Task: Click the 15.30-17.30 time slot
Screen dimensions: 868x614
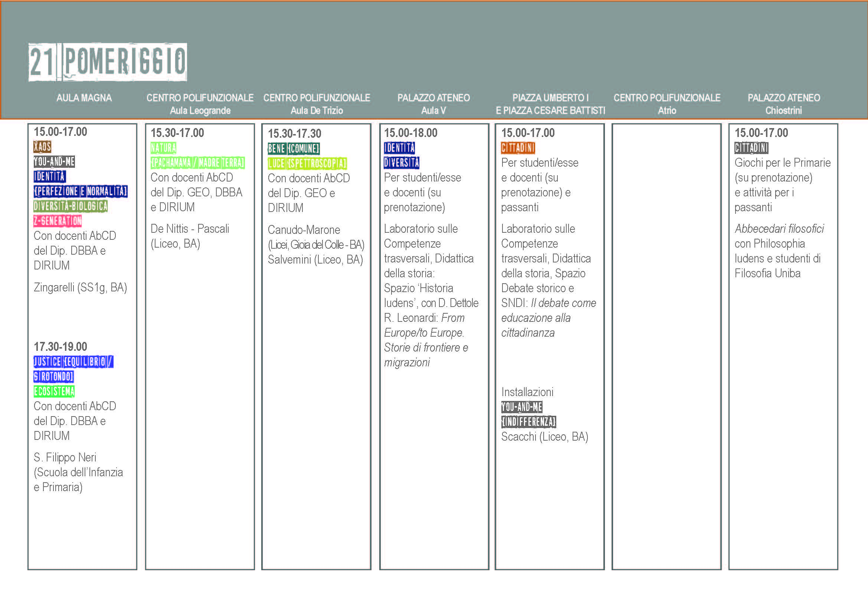Action: coord(295,134)
